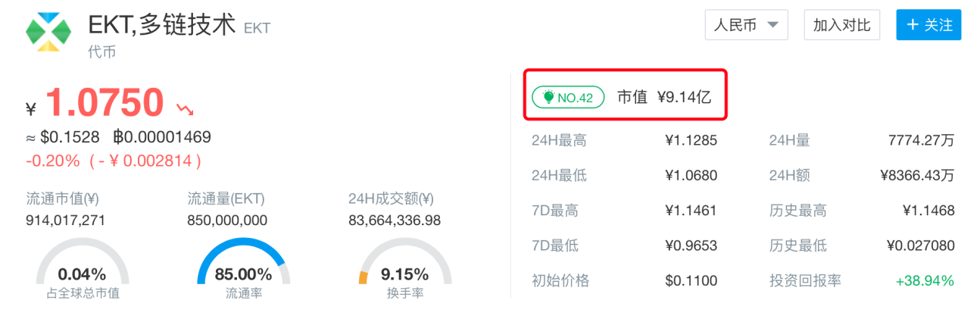The image size is (980, 316).
Task: Click the 市值 ¥9.14亿 market cap text
Action: click(x=664, y=97)
